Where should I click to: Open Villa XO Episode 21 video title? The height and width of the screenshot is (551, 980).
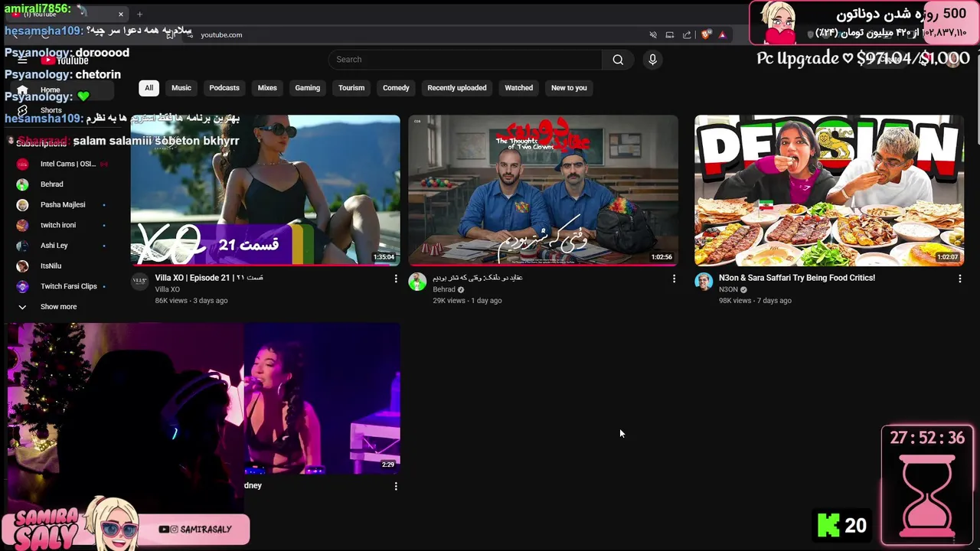[209, 278]
